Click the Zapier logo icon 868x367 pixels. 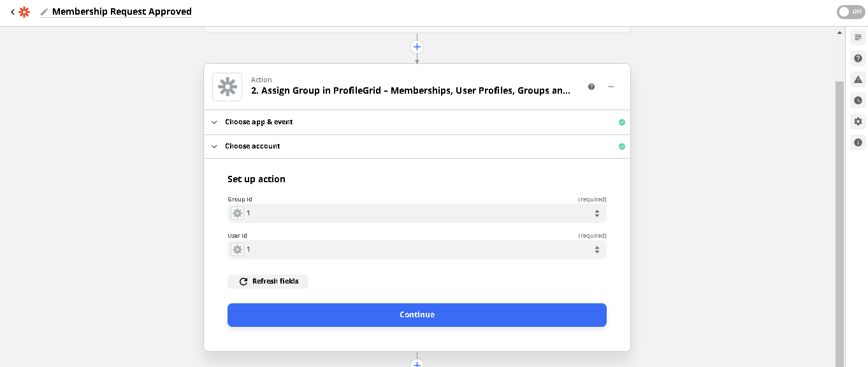tap(24, 12)
